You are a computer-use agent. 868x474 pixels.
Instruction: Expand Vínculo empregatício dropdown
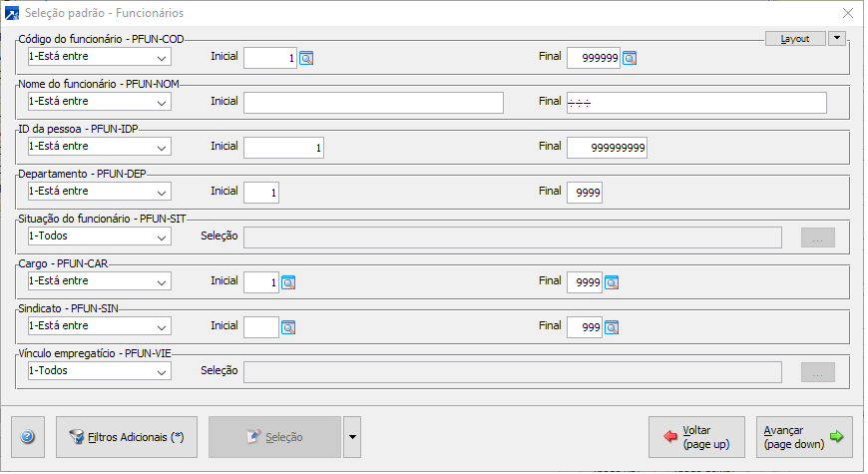(161, 371)
